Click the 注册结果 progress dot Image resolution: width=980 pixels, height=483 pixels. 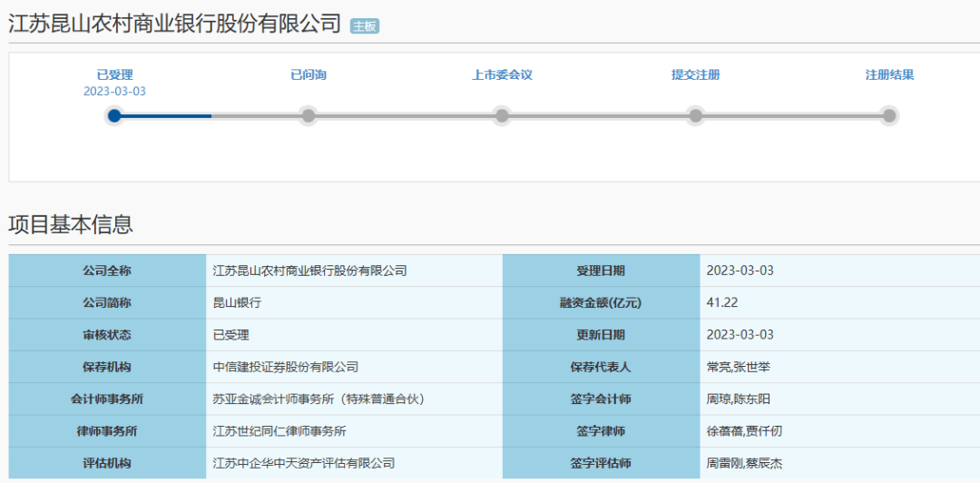click(889, 115)
